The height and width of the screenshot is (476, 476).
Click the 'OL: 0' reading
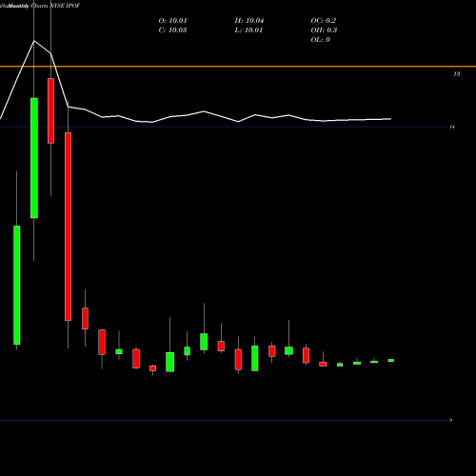pyautogui.click(x=320, y=40)
